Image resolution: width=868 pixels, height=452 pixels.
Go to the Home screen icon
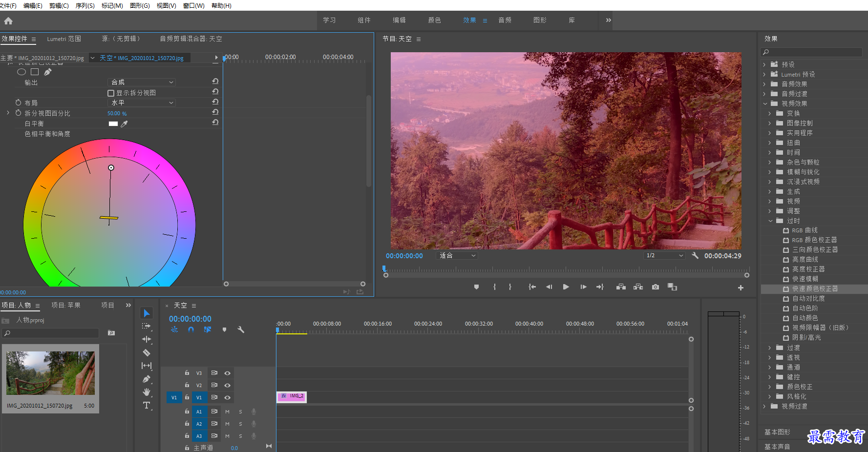(x=8, y=21)
